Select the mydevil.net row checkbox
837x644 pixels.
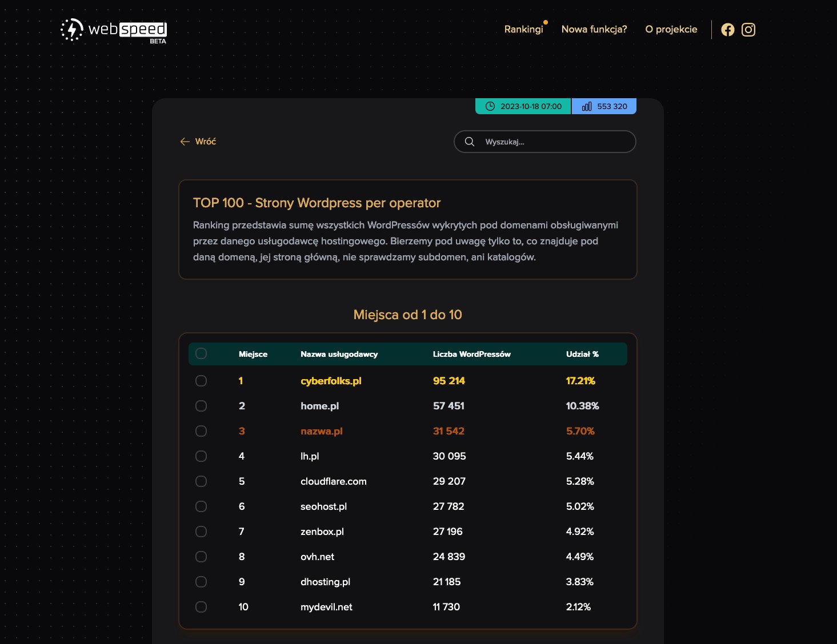point(201,607)
